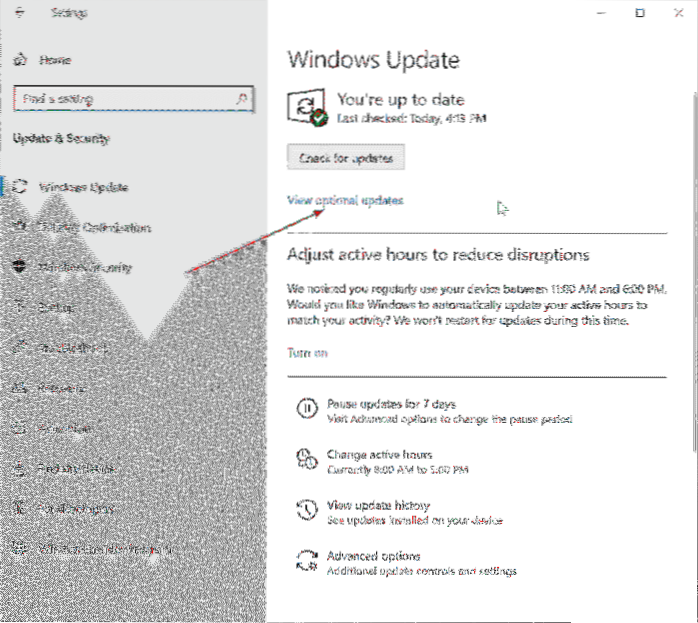Screen dimensions: 698x623
Task: Click the history icon for View update history
Action: [307, 510]
